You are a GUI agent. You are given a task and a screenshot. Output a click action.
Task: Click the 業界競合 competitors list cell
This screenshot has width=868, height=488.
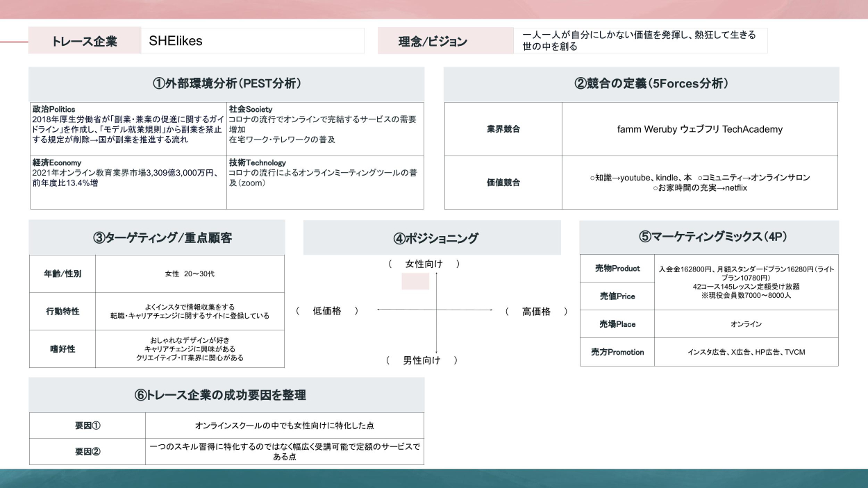pos(699,129)
